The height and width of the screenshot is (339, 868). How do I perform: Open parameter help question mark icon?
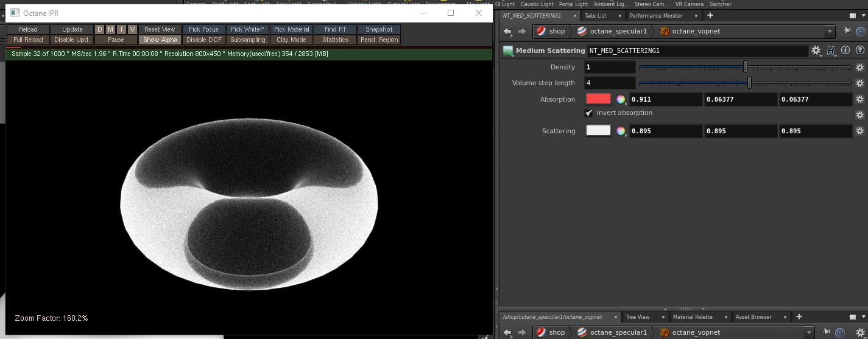[859, 51]
